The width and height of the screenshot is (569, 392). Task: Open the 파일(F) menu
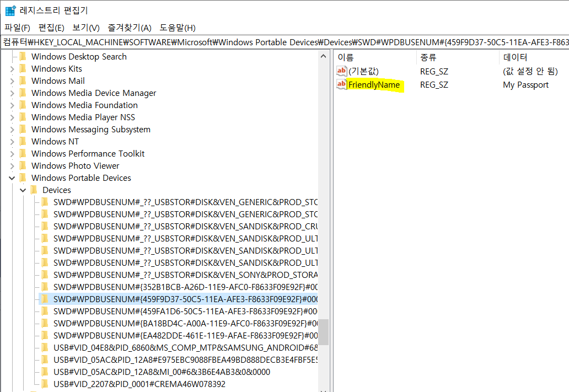point(17,28)
